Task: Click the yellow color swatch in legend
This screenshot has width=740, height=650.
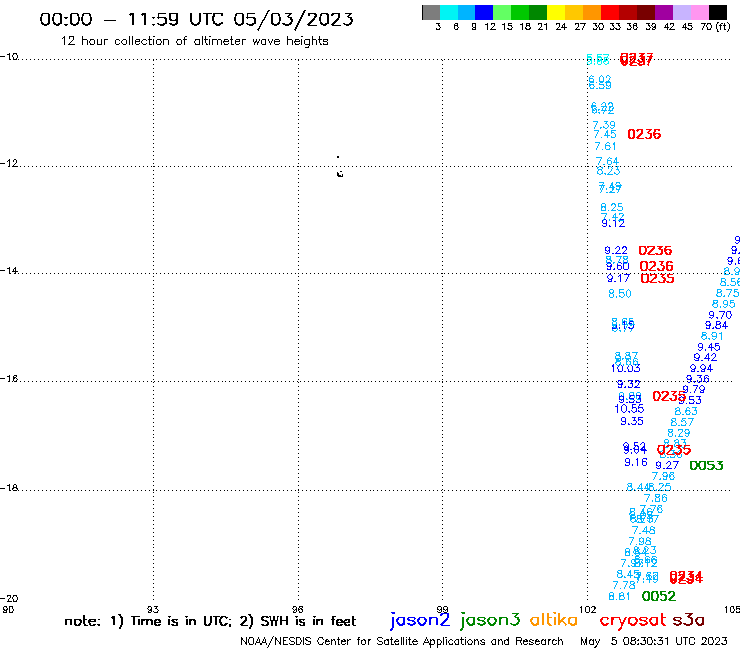Action: pyautogui.click(x=556, y=12)
